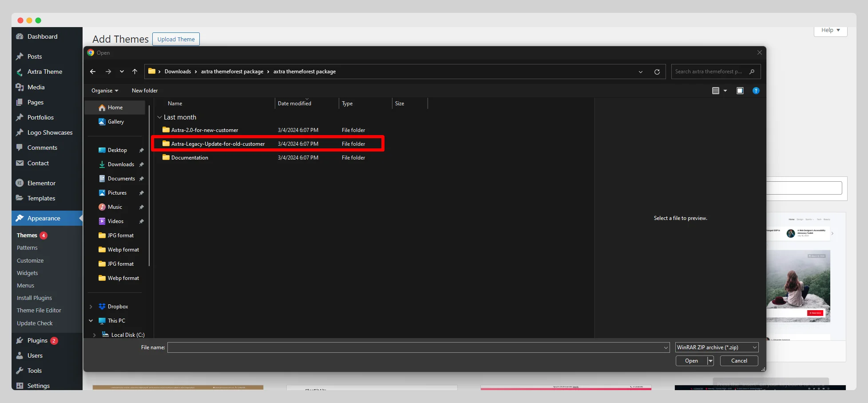Screen dimensions: 868x403
Task: Open the Organise menu
Action: pyautogui.click(x=105, y=91)
